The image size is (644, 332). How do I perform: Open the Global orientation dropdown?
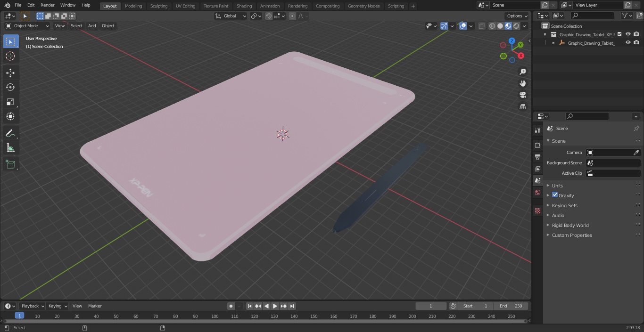(x=231, y=16)
